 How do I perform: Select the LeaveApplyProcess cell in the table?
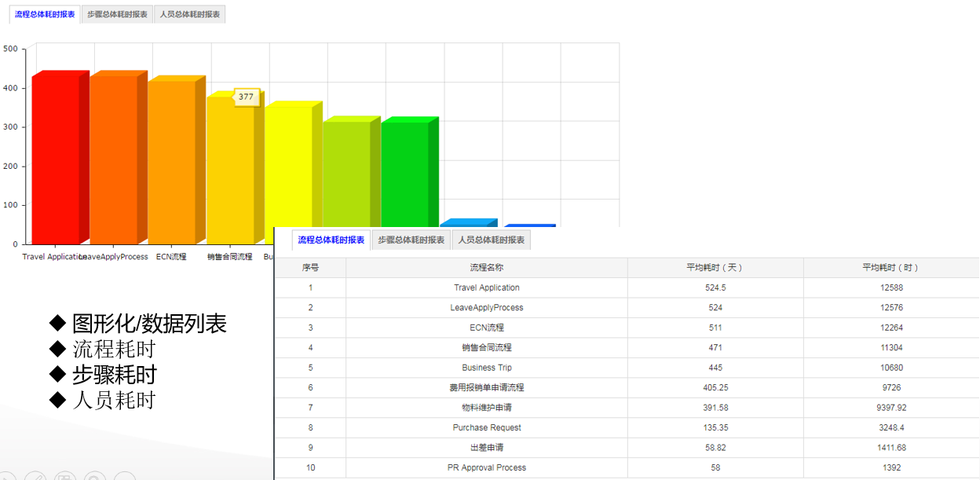tap(487, 308)
